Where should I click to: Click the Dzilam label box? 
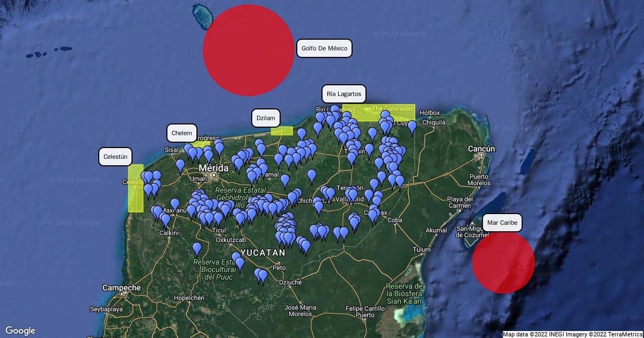coord(266,118)
